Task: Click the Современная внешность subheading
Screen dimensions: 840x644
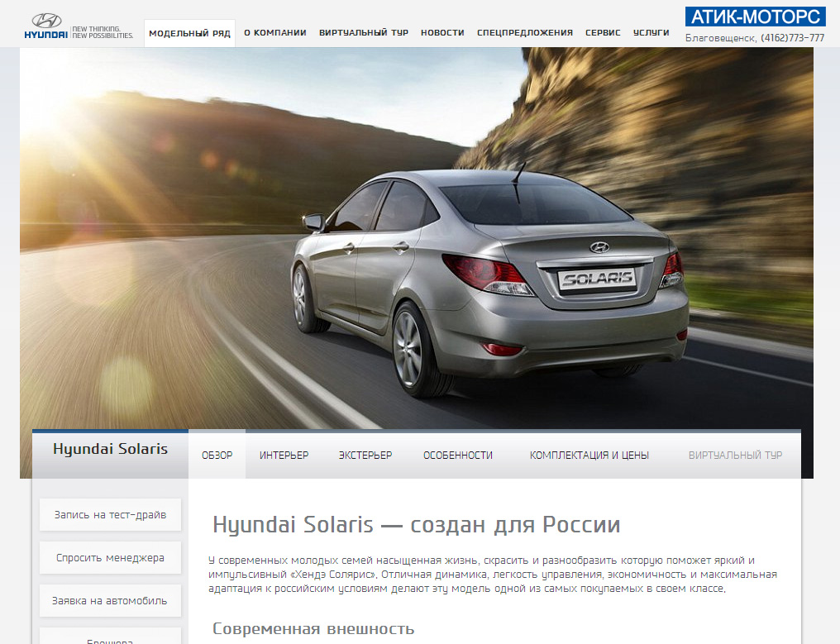Action: pyautogui.click(x=313, y=628)
